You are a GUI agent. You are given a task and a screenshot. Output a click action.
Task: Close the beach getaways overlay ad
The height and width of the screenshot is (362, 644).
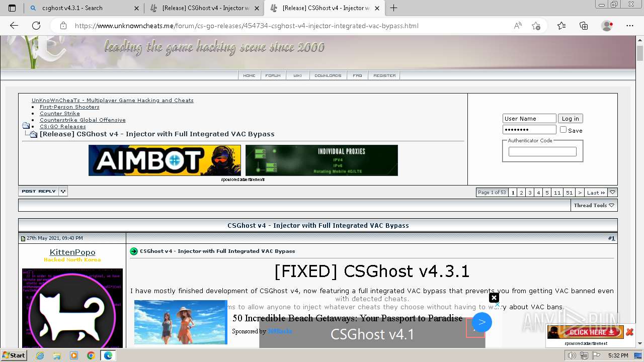point(494,298)
